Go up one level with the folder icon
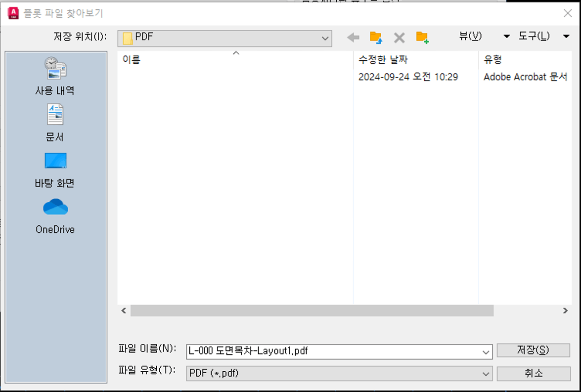 375,36
